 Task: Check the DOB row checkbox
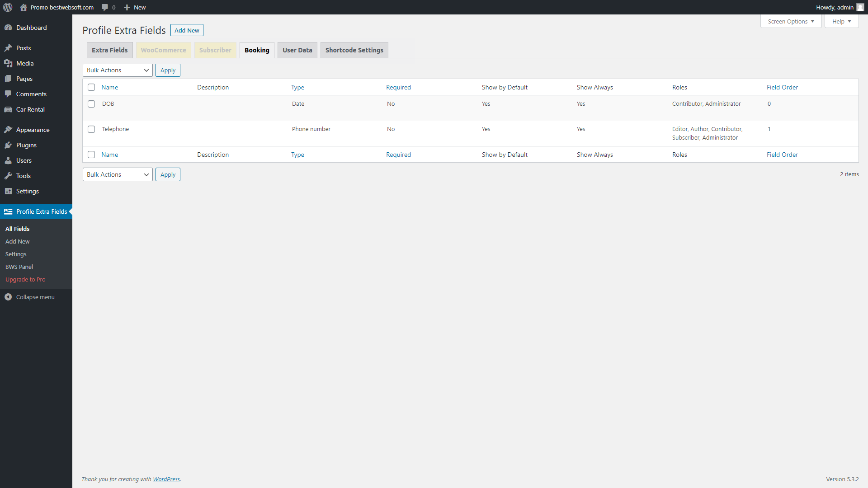[91, 104]
